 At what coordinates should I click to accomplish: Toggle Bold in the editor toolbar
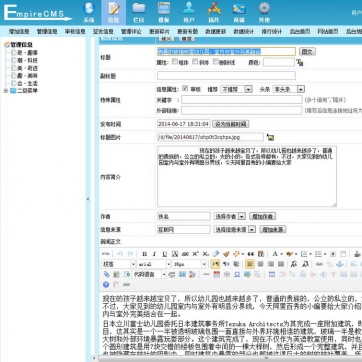pyautogui.click(x=144, y=254)
